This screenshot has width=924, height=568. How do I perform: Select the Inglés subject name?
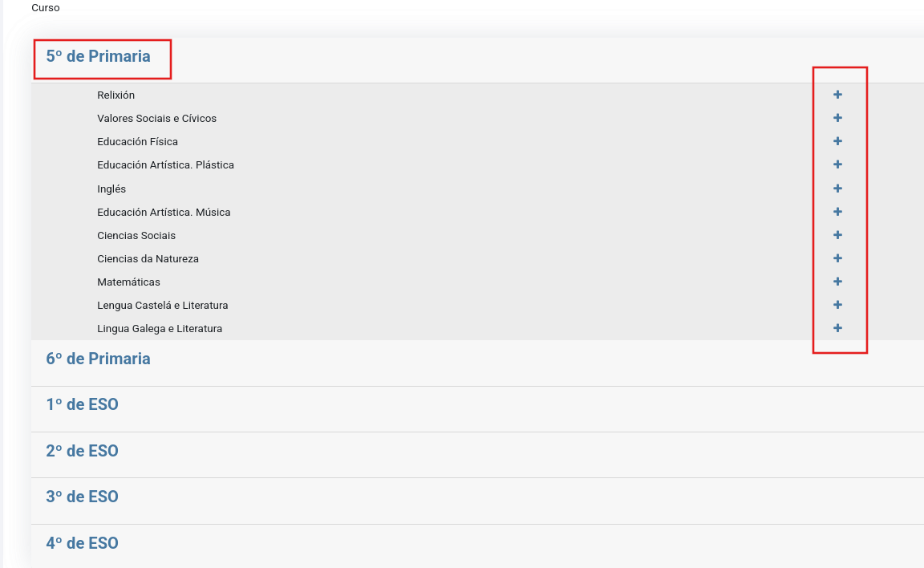pyautogui.click(x=111, y=189)
